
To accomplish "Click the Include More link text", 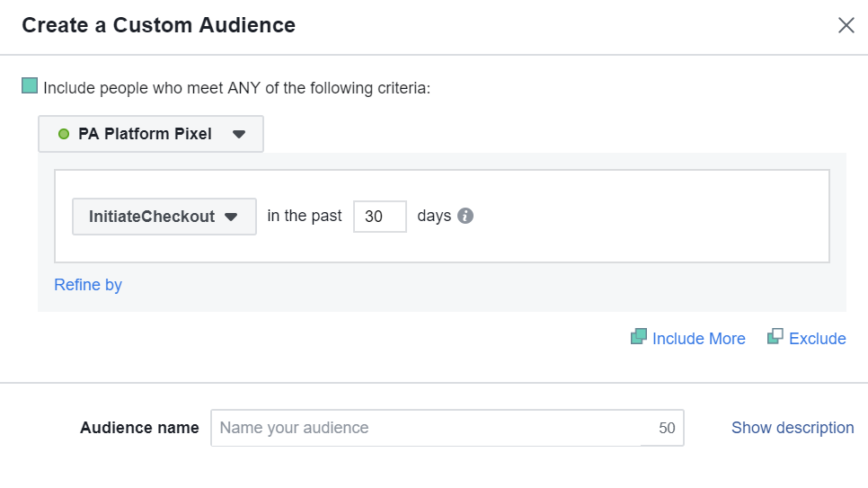I will coord(699,339).
